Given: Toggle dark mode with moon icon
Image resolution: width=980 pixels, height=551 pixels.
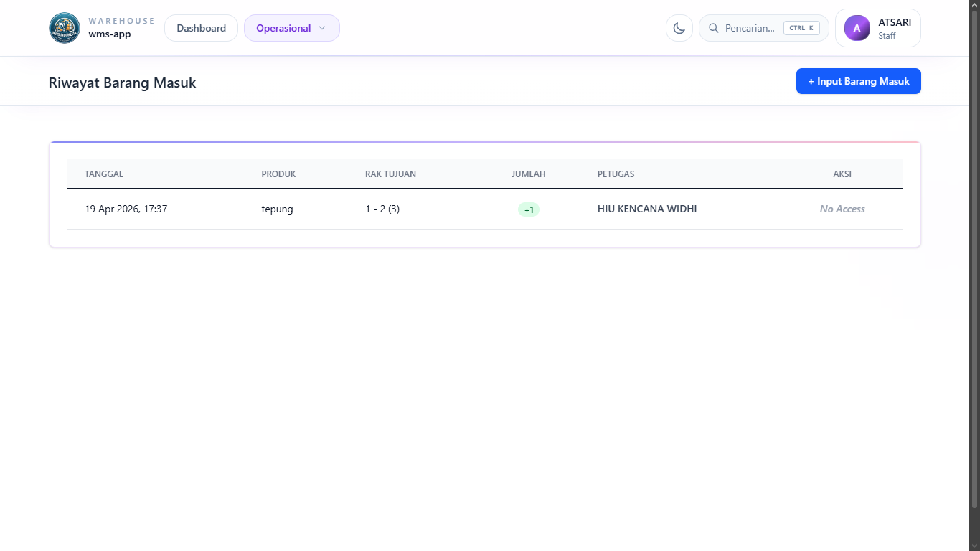Looking at the screenshot, I should pyautogui.click(x=679, y=28).
